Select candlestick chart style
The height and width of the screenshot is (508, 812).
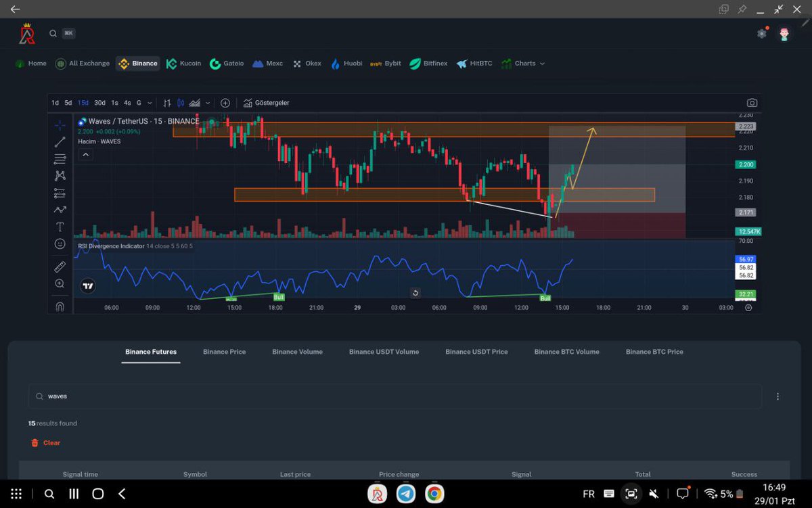[x=181, y=103]
